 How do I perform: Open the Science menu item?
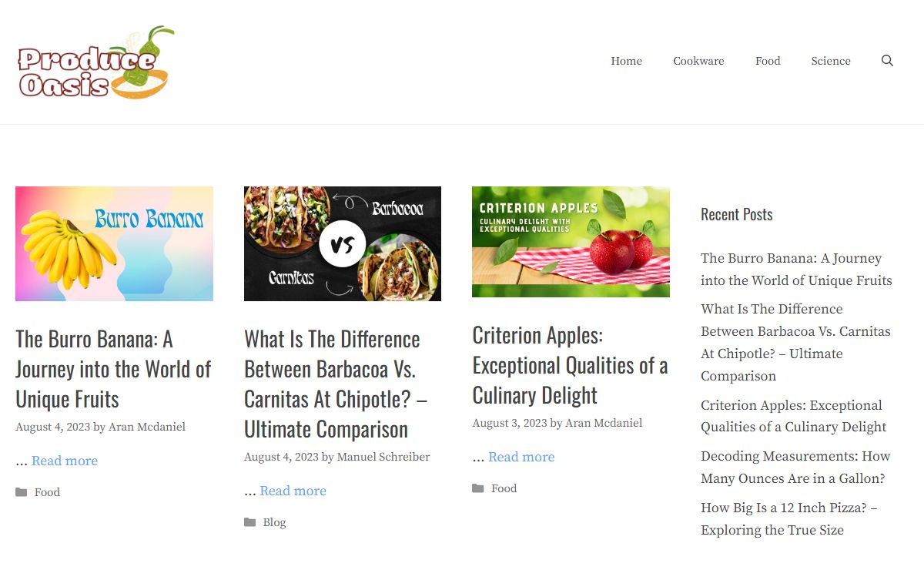coord(831,61)
